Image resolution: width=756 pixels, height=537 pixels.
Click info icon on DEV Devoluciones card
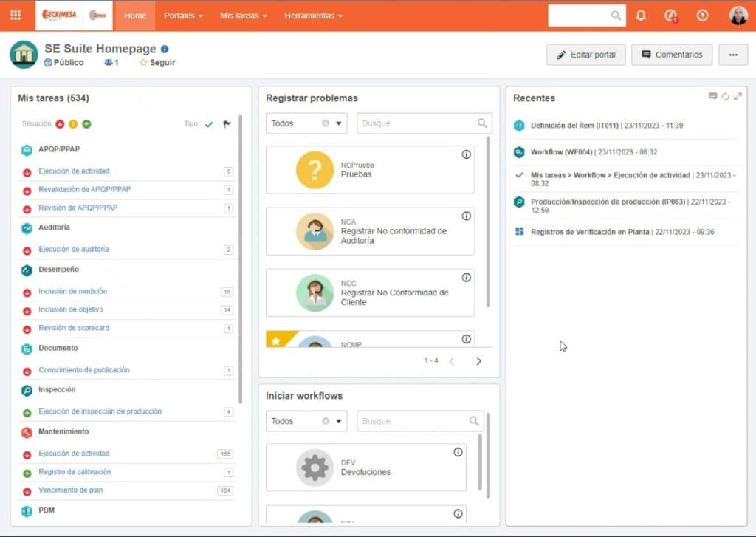coord(458,452)
